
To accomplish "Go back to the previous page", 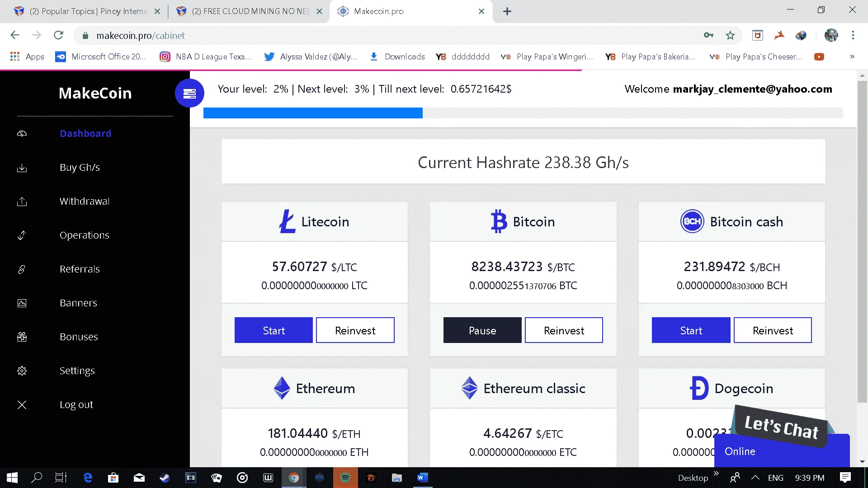I will [15, 35].
